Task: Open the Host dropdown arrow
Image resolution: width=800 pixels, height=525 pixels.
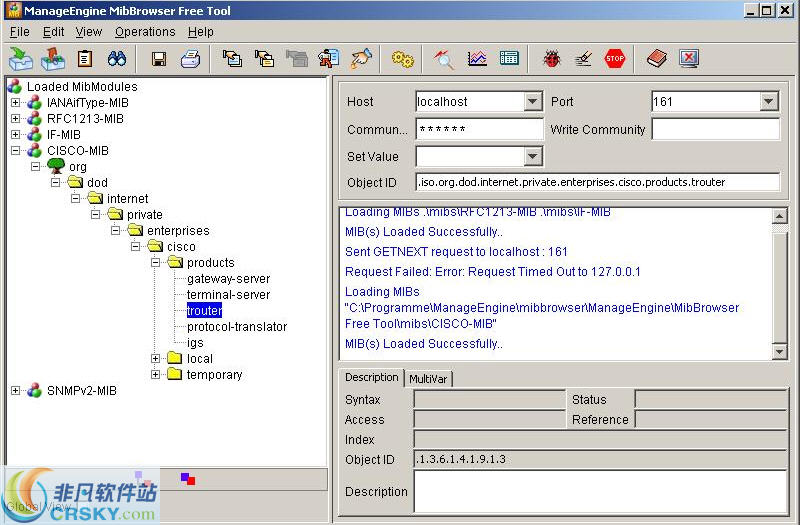Action: [x=532, y=102]
